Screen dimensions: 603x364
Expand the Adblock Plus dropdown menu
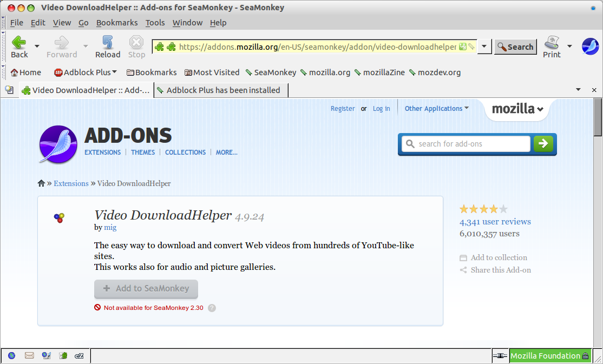click(115, 72)
